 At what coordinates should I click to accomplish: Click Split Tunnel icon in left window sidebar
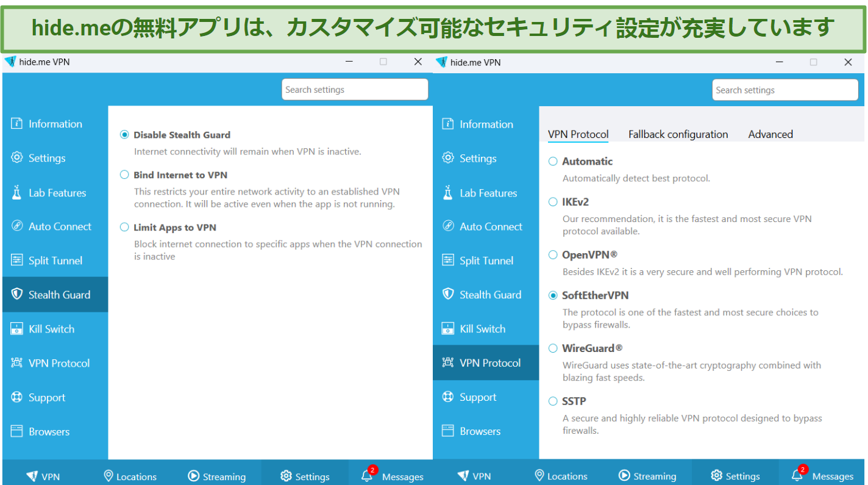[17, 260]
